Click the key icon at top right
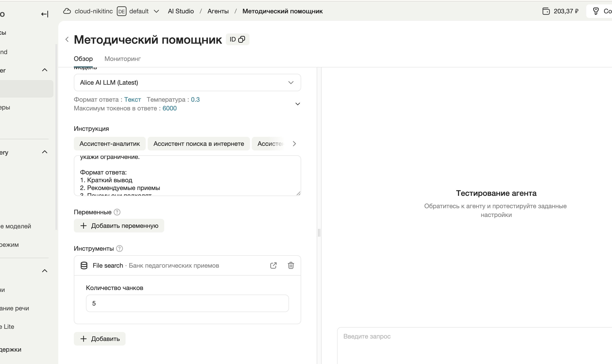This screenshot has height=364, width=612. [x=596, y=11]
